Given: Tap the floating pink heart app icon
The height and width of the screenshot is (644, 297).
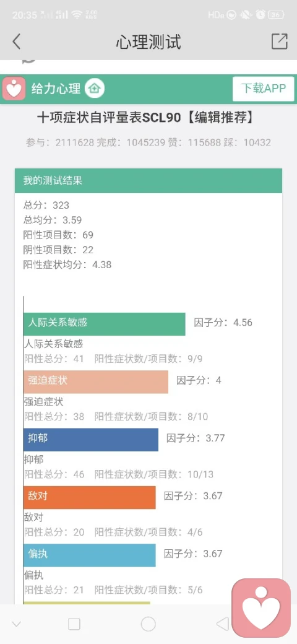Looking at the screenshot, I should point(261,608).
